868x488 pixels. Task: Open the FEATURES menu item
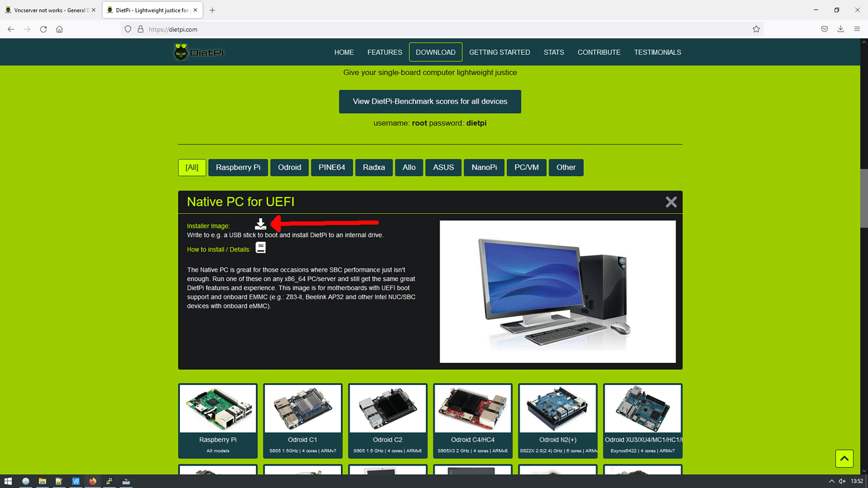(x=385, y=52)
